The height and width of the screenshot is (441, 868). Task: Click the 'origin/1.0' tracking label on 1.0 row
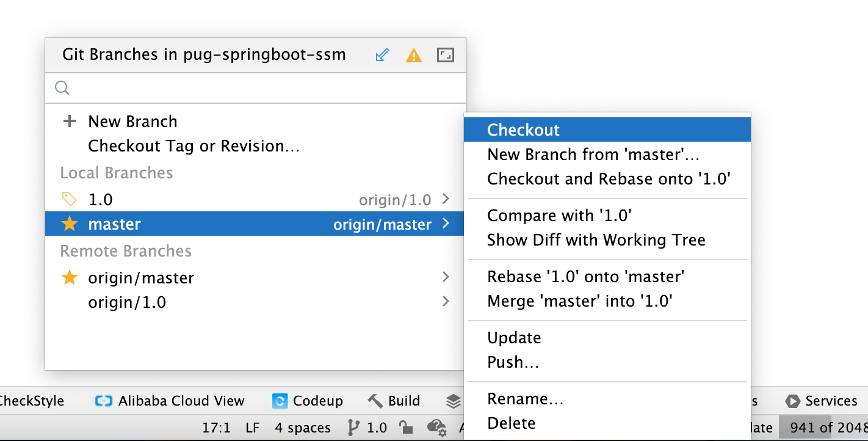(x=395, y=200)
